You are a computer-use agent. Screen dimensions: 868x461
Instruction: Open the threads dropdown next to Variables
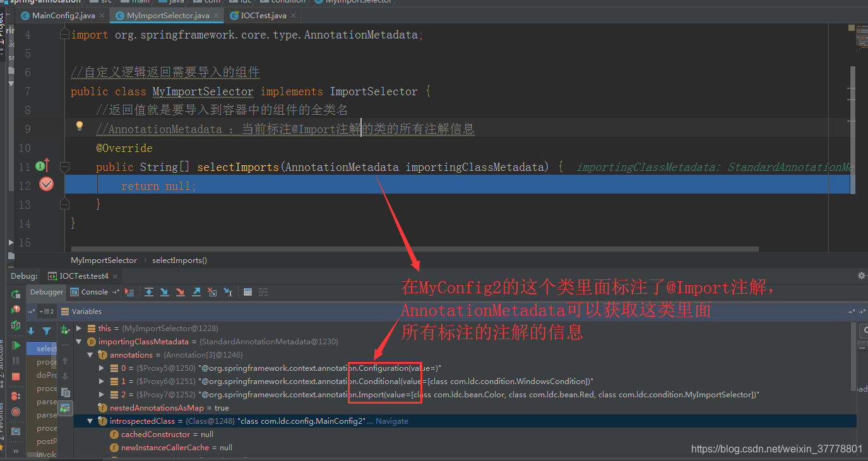(46, 312)
